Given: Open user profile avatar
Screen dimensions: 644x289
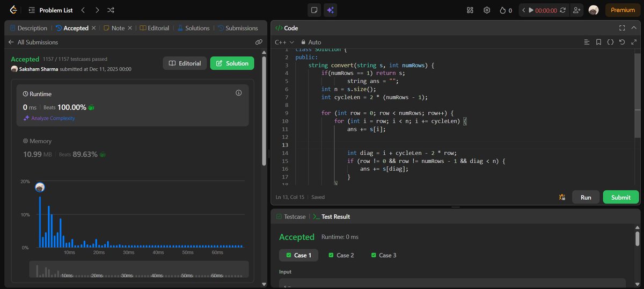Looking at the screenshot, I should tap(593, 10).
